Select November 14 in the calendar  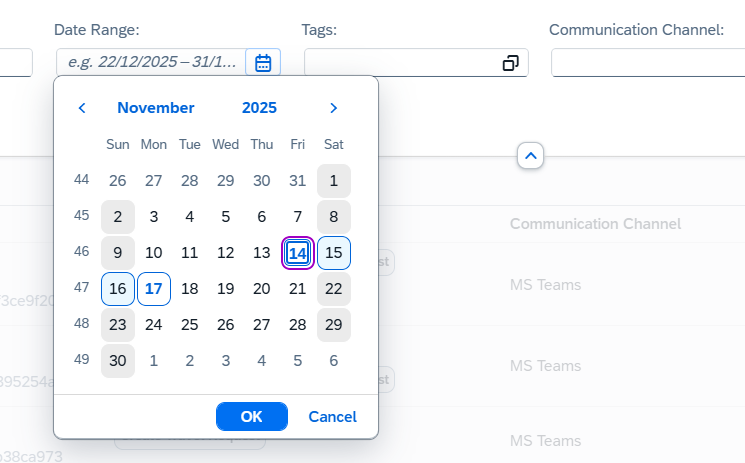tap(298, 253)
